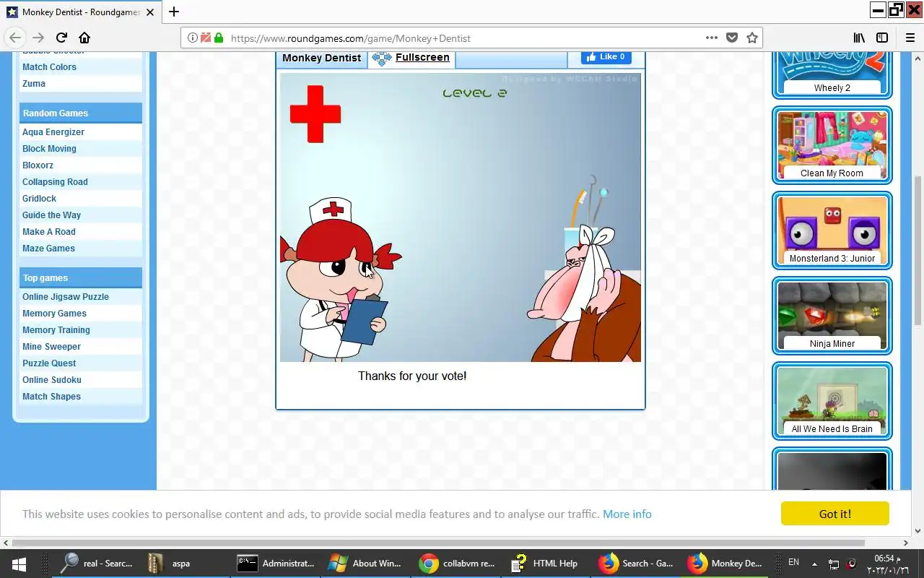Open About Windows taskbar item
The image size is (924, 578).
365,564
